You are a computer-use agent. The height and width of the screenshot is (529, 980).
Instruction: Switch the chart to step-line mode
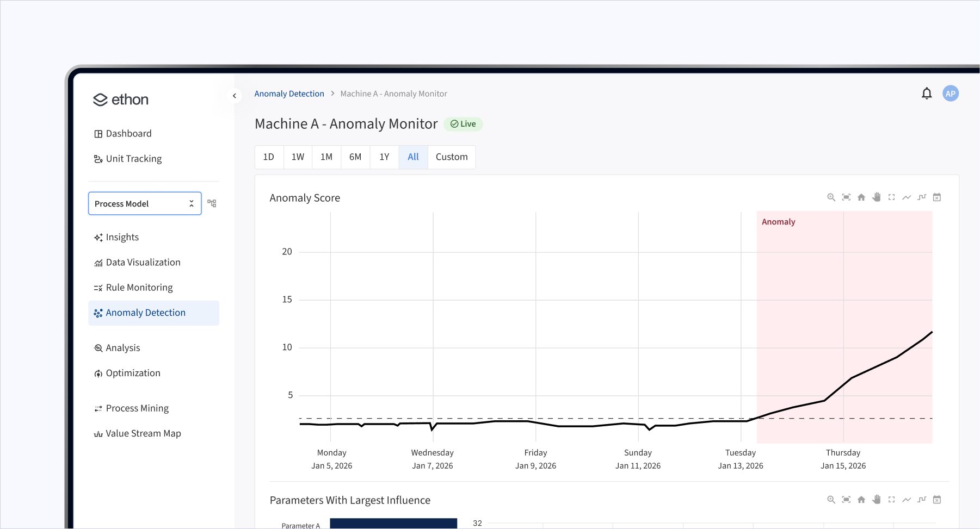pos(921,197)
